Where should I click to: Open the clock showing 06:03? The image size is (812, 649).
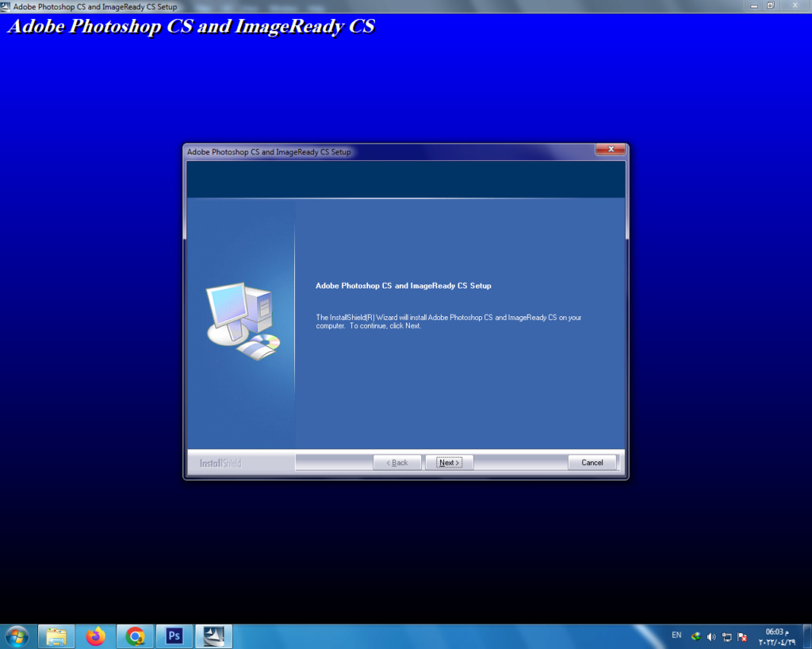click(777, 636)
